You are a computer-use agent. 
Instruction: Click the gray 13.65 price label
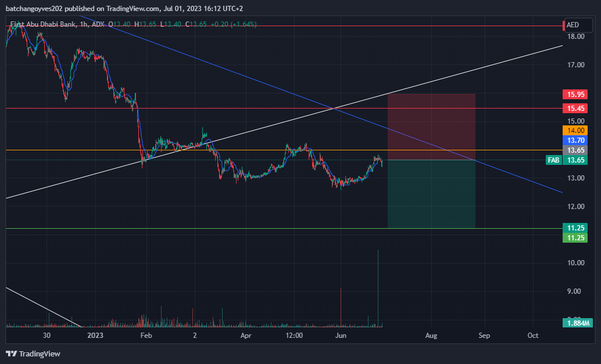click(575, 150)
